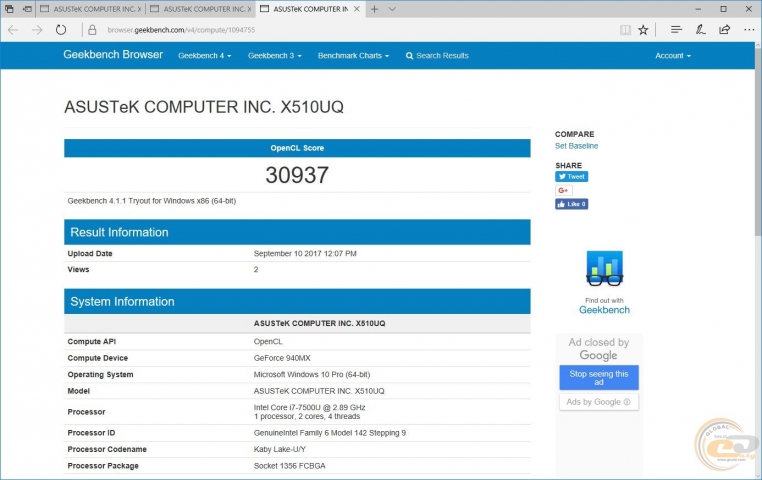The width and height of the screenshot is (762, 480).
Task: Click the Facebook Like button
Action: tap(572, 204)
